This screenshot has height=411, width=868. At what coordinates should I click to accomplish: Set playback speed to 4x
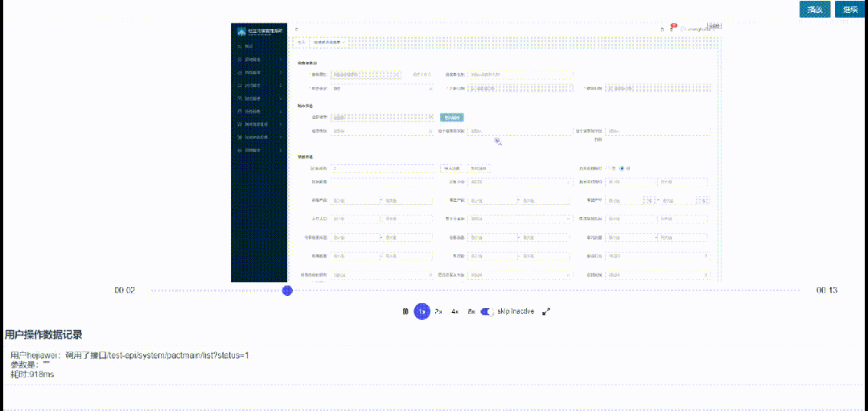point(455,312)
